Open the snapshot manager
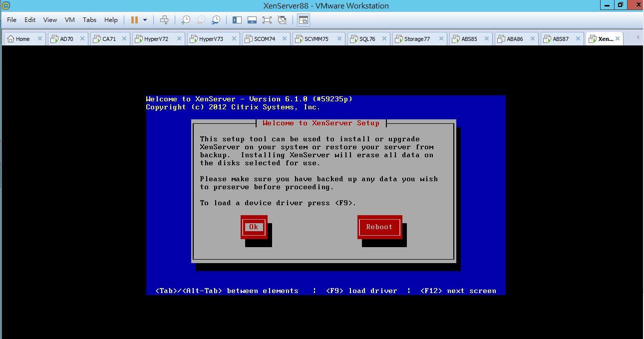 click(x=216, y=20)
